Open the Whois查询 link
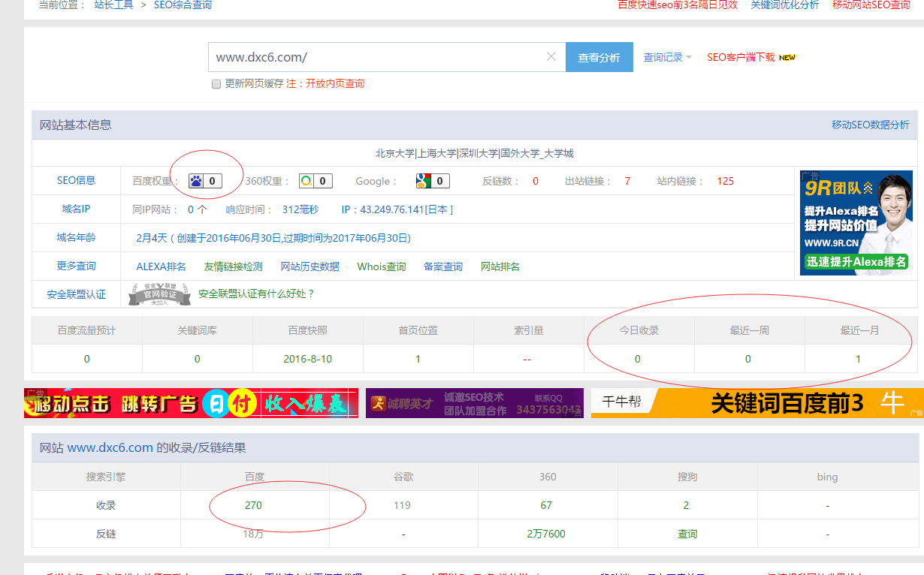Image resolution: width=924 pixels, height=575 pixels. click(x=382, y=266)
